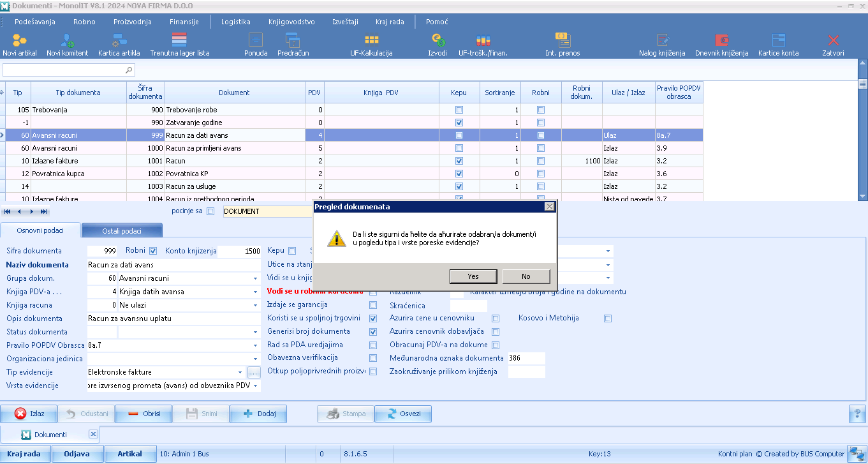Screen dimensions: 868x464
Task: Uncheck Koristi se u spoljnoj trgovini
Action: pyautogui.click(x=373, y=318)
